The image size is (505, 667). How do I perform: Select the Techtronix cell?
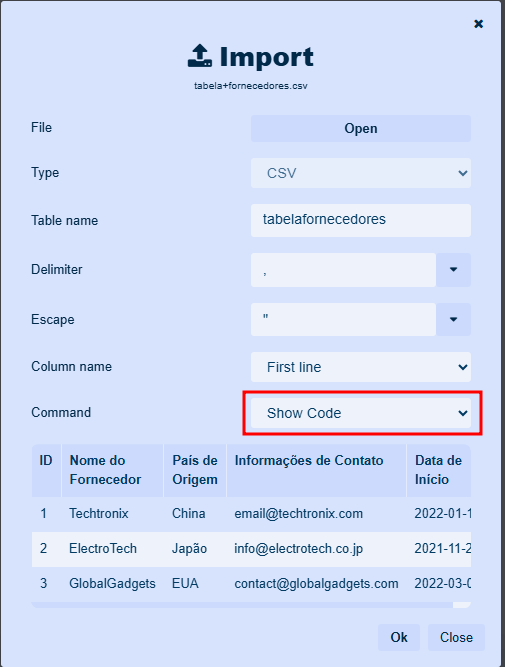[x=112, y=513]
